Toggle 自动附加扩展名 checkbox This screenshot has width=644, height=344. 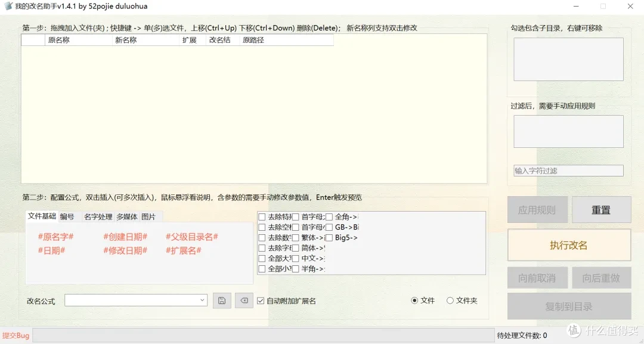click(x=261, y=301)
